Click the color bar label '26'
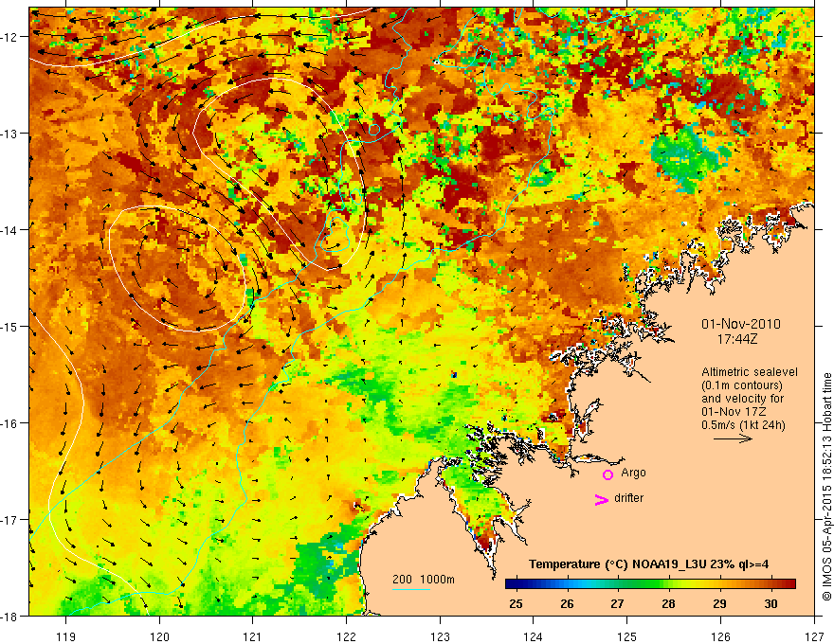This screenshot has height=644, width=834. pyautogui.click(x=567, y=603)
